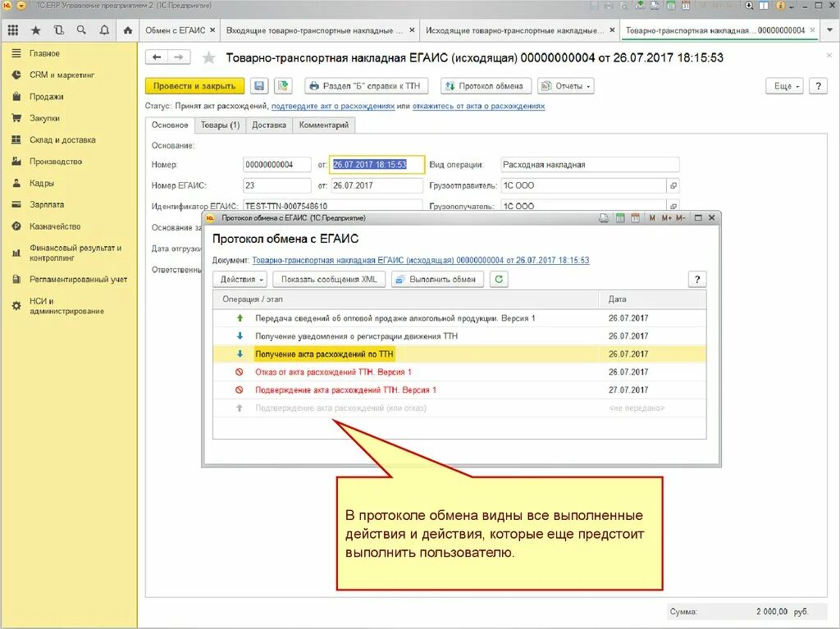This screenshot has width=840, height=629.
Task: Select row Отказ от акта расхождений ТТН
Action: pyautogui.click(x=459, y=371)
